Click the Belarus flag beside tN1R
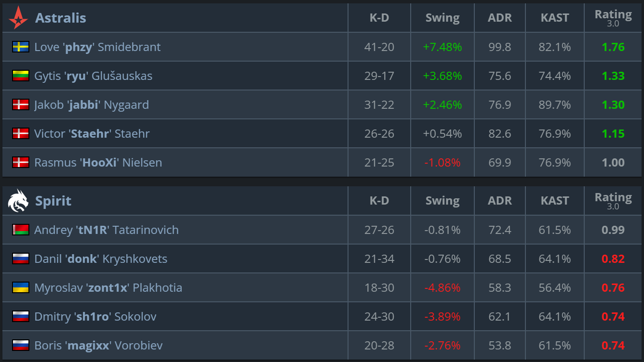This screenshot has height=362, width=644. point(21,230)
